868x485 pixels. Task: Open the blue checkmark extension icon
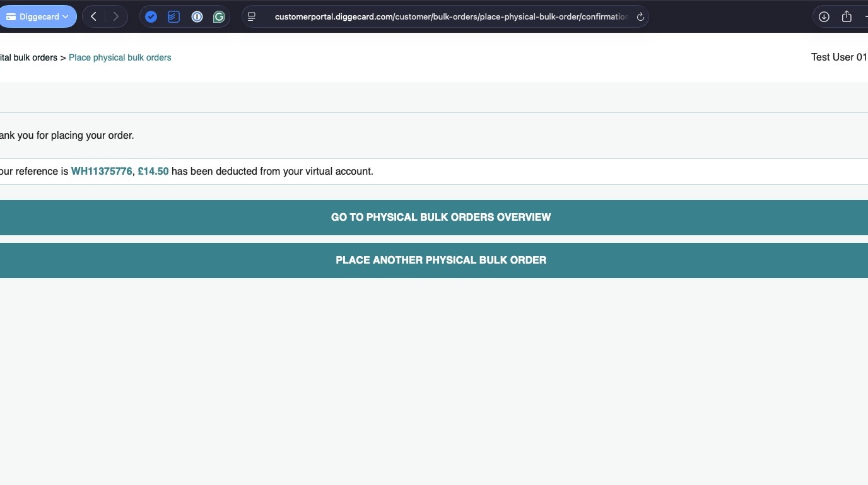coord(151,17)
